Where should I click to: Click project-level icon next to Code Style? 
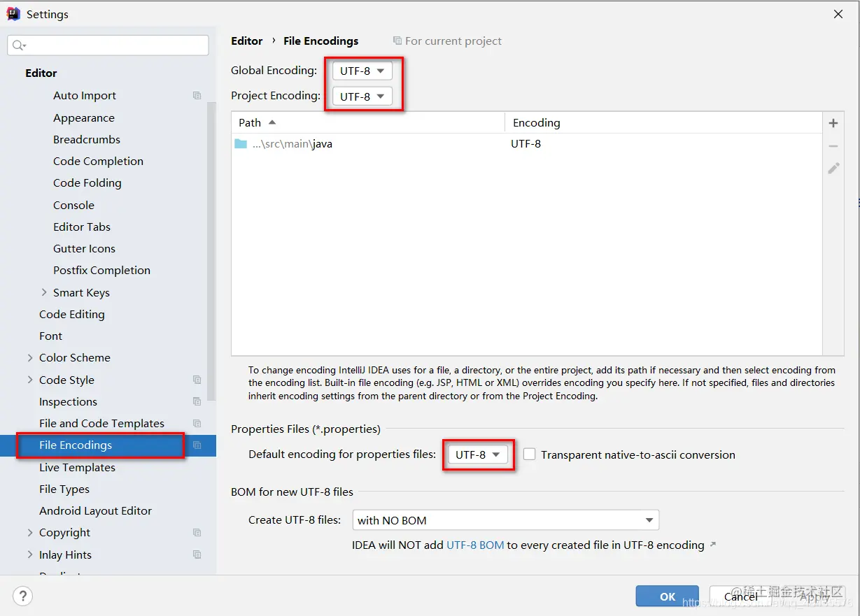click(x=197, y=380)
